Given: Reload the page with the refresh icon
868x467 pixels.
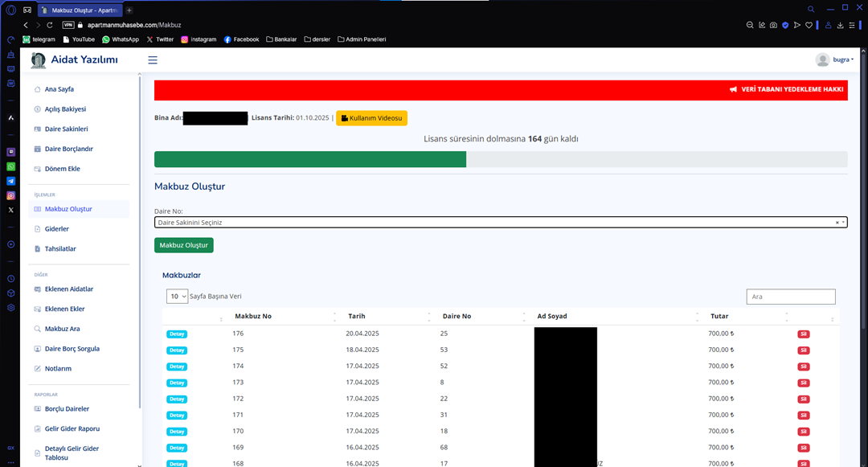Looking at the screenshot, I should coord(50,25).
